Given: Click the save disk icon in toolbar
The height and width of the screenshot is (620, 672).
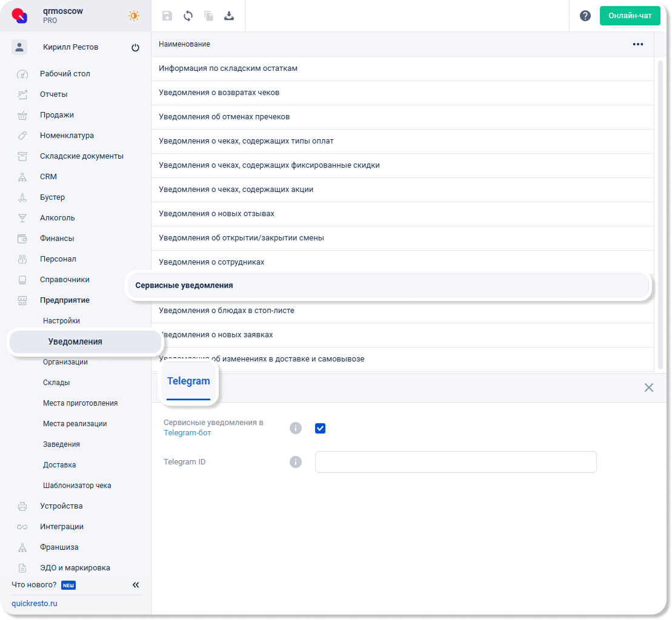Looking at the screenshot, I should click(x=167, y=16).
